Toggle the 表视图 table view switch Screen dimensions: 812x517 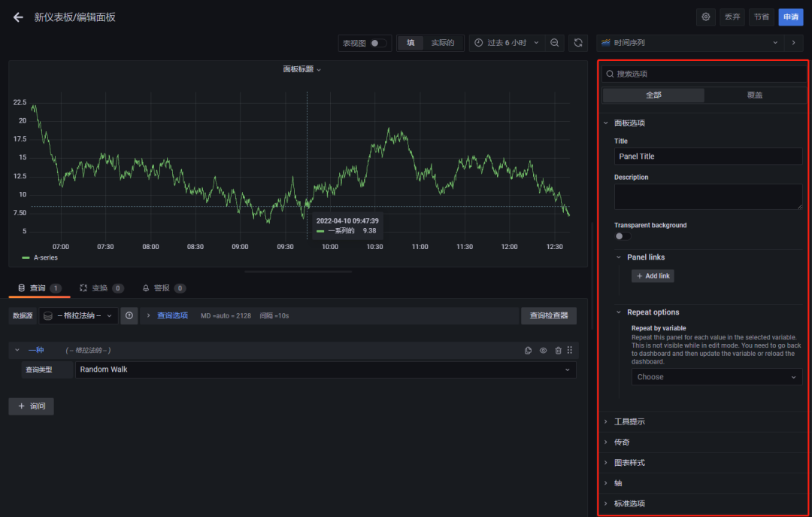[x=379, y=43]
